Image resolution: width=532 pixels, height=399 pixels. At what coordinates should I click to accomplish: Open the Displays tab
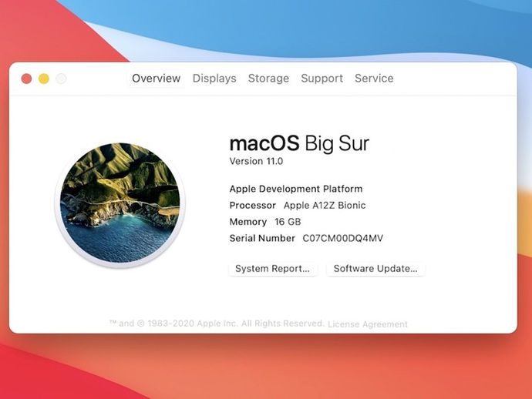click(x=214, y=79)
